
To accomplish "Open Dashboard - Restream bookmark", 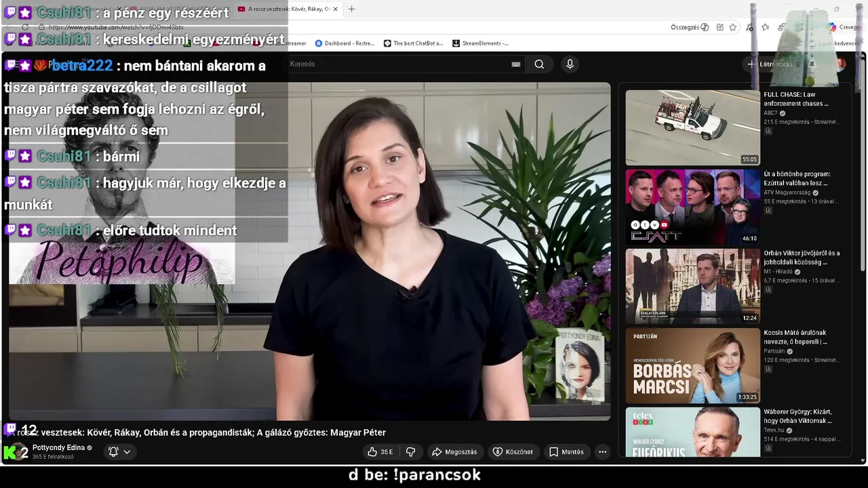I will 345,43.
